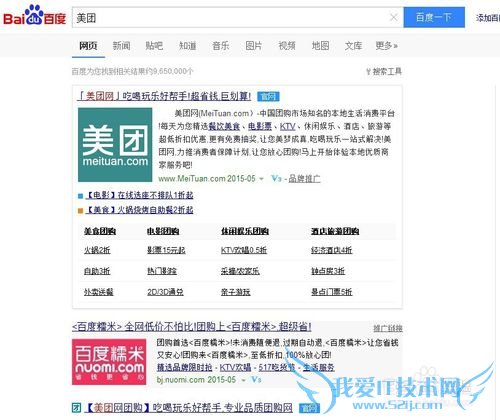The height and width of the screenshot is (420, 500).
Task: Open the 自助3折 link
Action: 97,271
